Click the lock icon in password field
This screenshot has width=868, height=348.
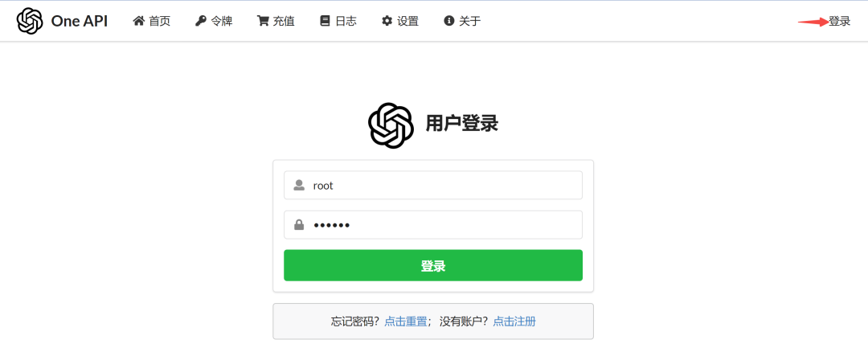(x=299, y=224)
